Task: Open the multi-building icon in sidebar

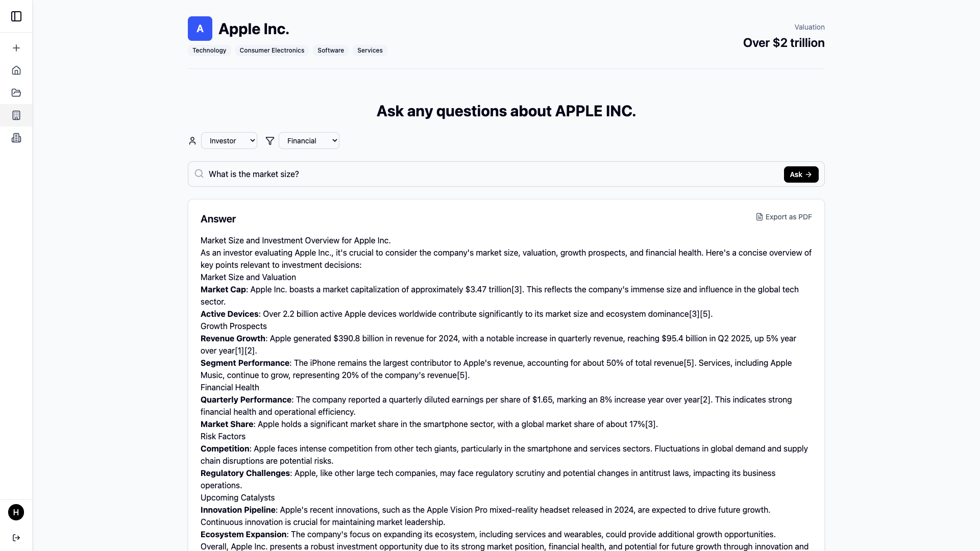Action: pyautogui.click(x=16, y=138)
